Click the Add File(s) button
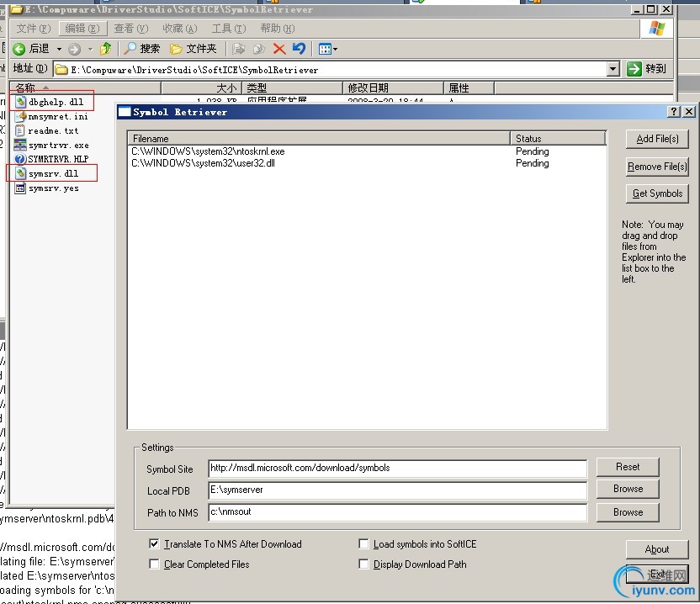 click(x=657, y=139)
